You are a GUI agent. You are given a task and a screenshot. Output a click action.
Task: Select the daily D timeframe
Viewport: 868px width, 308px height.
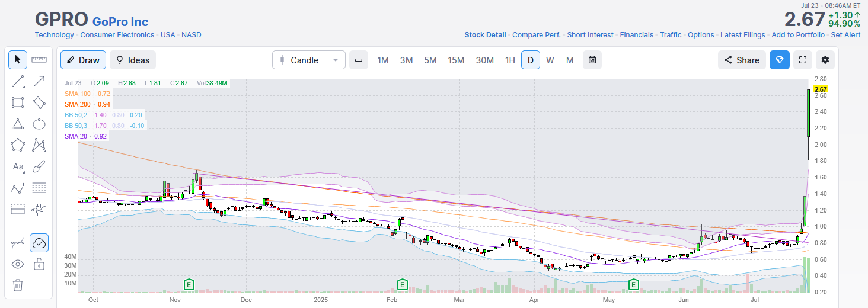click(531, 60)
